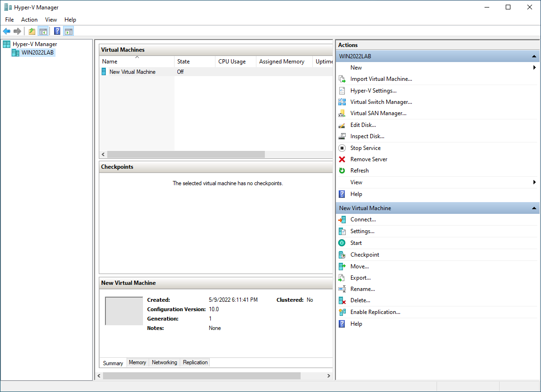Click the Hyper-V Settings... action
Image resolution: width=541 pixels, height=392 pixels.
point(374,91)
